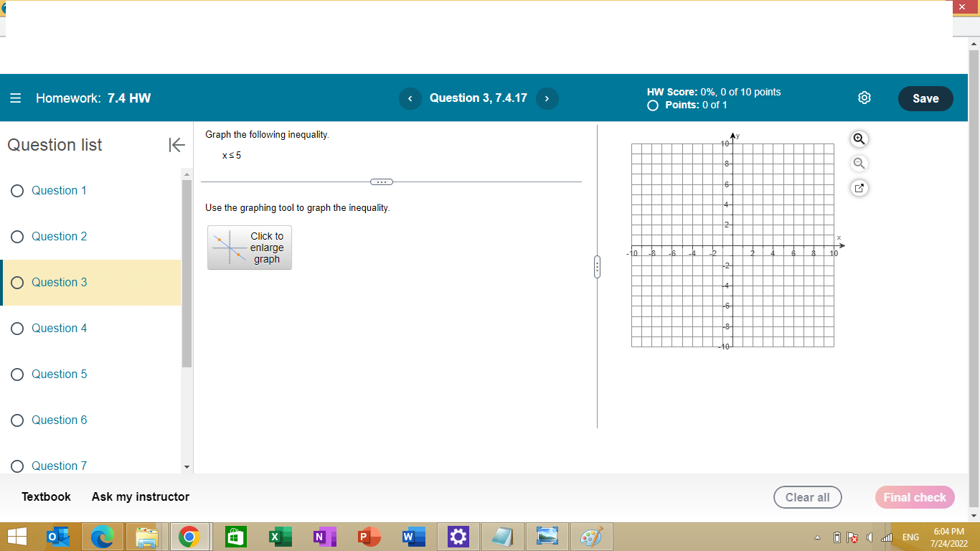
Task: Open the vertical panel divider handle
Action: tap(598, 266)
